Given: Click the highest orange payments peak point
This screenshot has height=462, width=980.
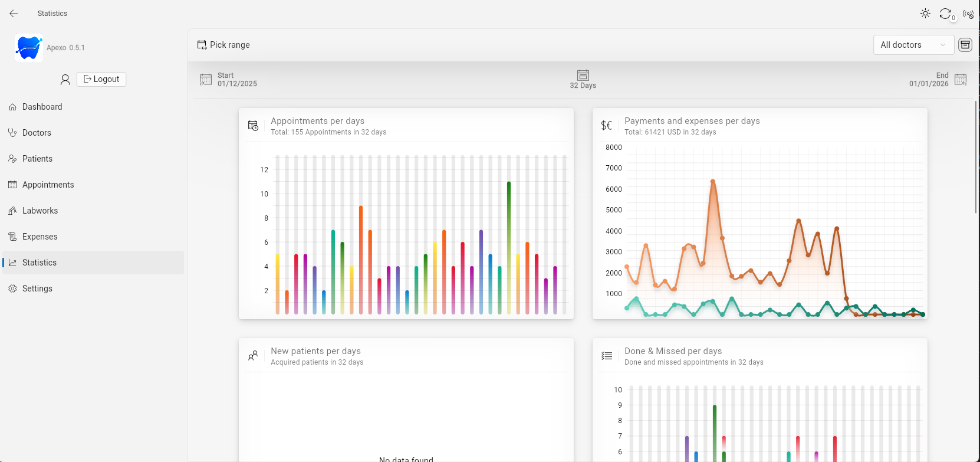Looking at the screenshot, I should (713, 182).
